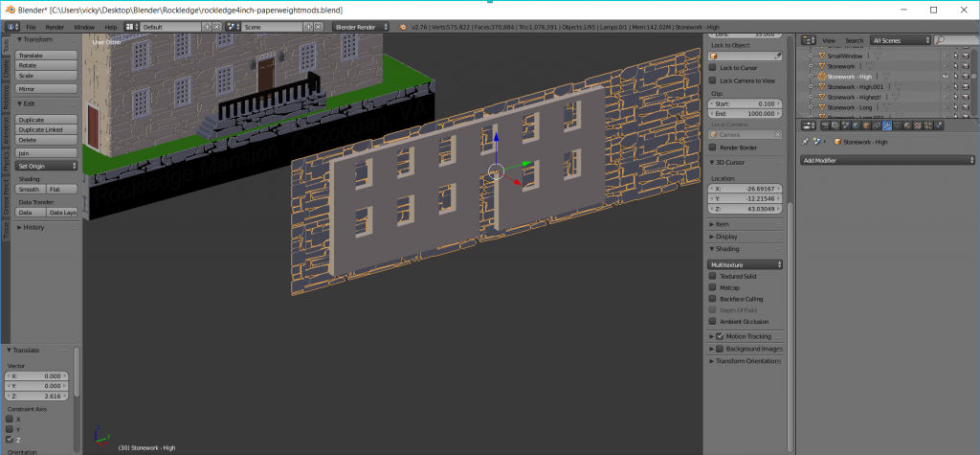980x455 pixels.
Task: Click the Rotate button
Action: coord(48,65)
